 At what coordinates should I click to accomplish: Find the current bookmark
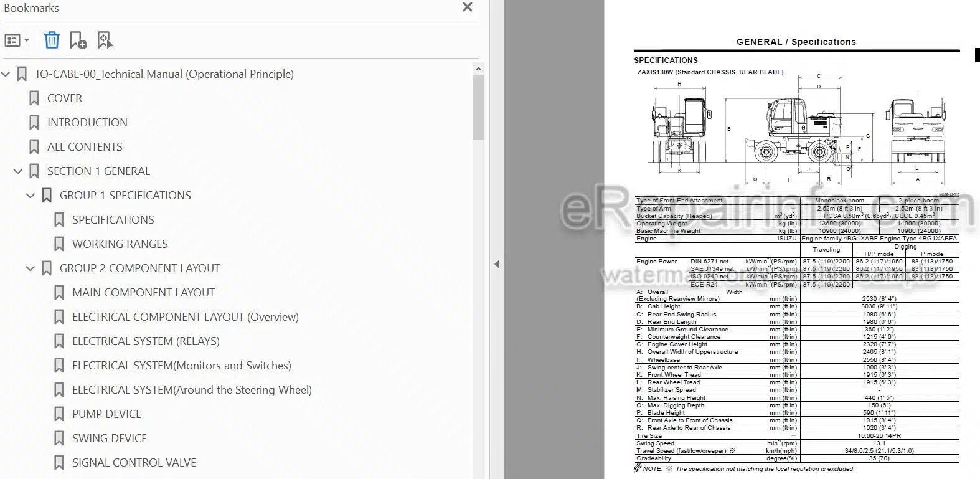105,40
